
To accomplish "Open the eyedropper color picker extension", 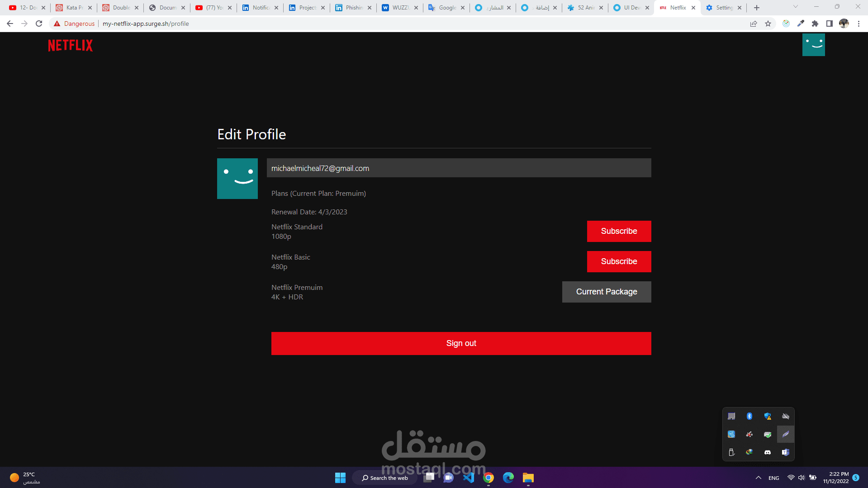I will point(801,24).
